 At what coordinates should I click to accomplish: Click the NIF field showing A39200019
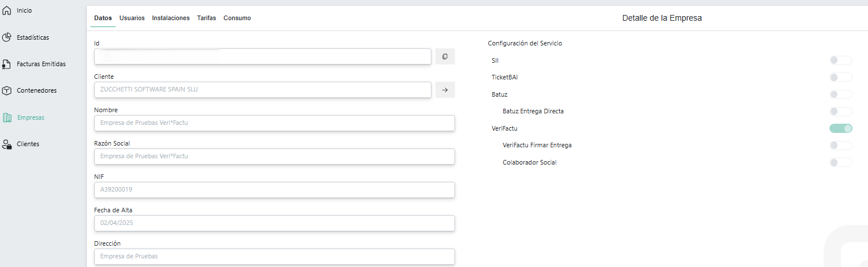[274, 190]
